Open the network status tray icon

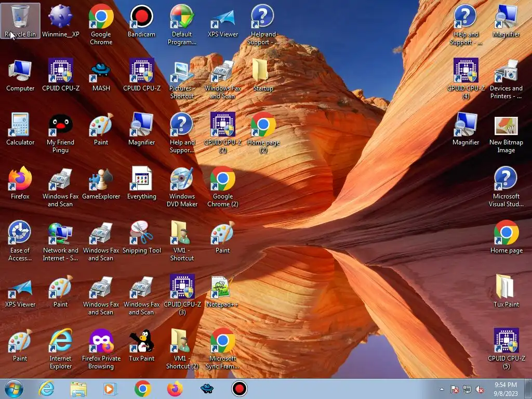[467, 389]
